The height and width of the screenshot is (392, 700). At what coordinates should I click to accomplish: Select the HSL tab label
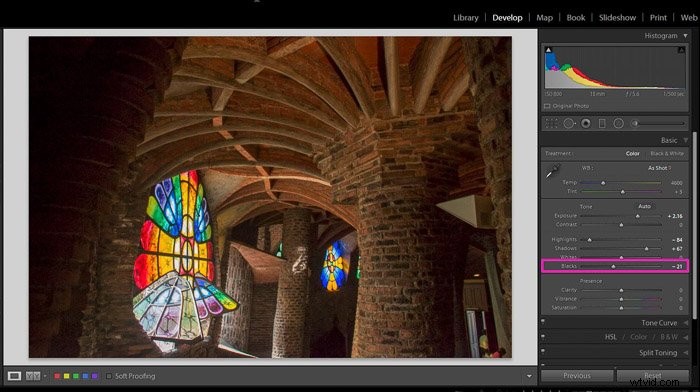pyautogui.click(x=611, y=337)
